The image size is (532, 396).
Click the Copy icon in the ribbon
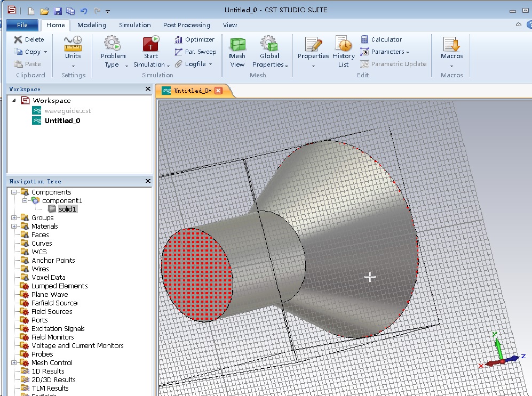(18, 52)
